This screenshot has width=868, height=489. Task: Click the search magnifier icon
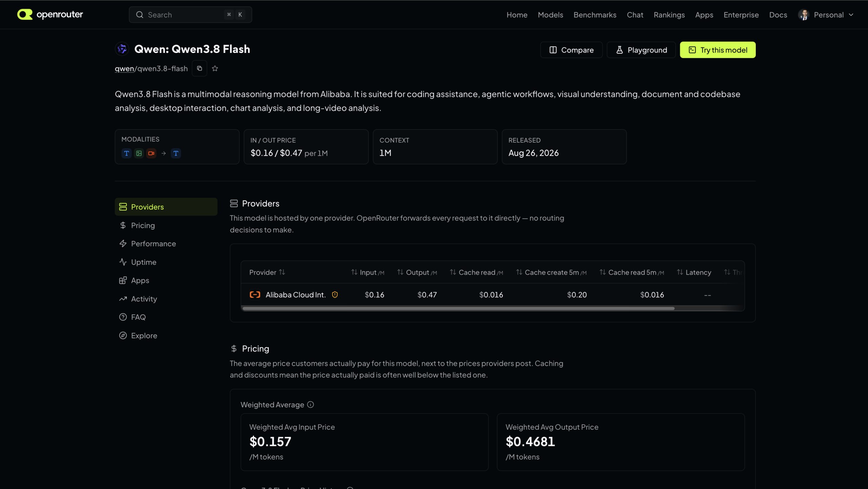140,15
